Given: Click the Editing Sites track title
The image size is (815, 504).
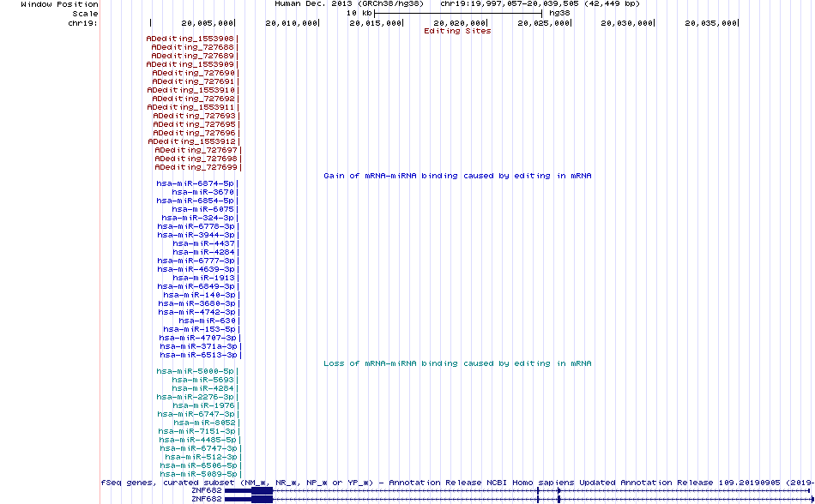Looking at the screenshot, I should (x=457, y=31).
